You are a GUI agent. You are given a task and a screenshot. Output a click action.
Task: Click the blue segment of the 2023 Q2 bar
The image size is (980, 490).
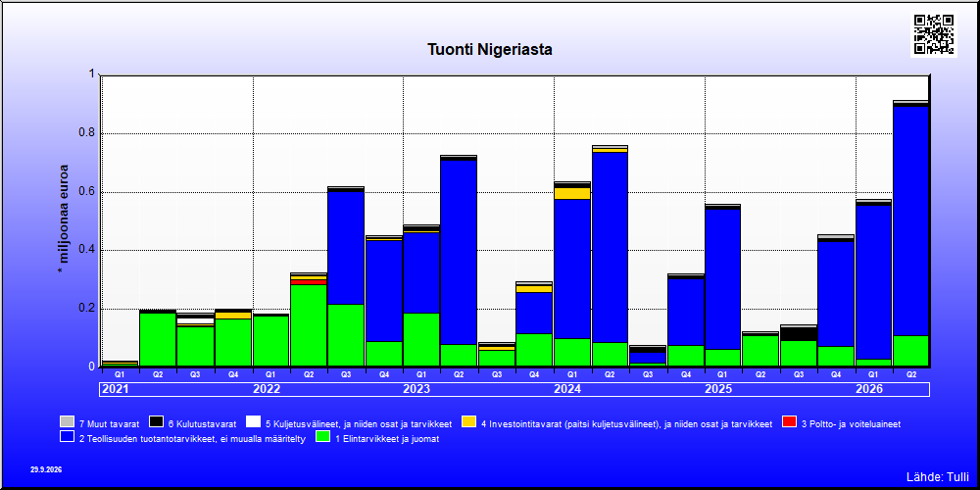(459, 253)
